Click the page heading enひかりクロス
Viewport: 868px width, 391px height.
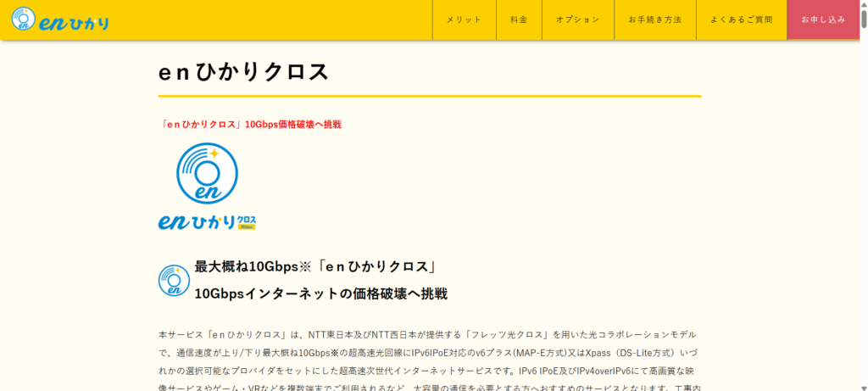click(243, 73)
